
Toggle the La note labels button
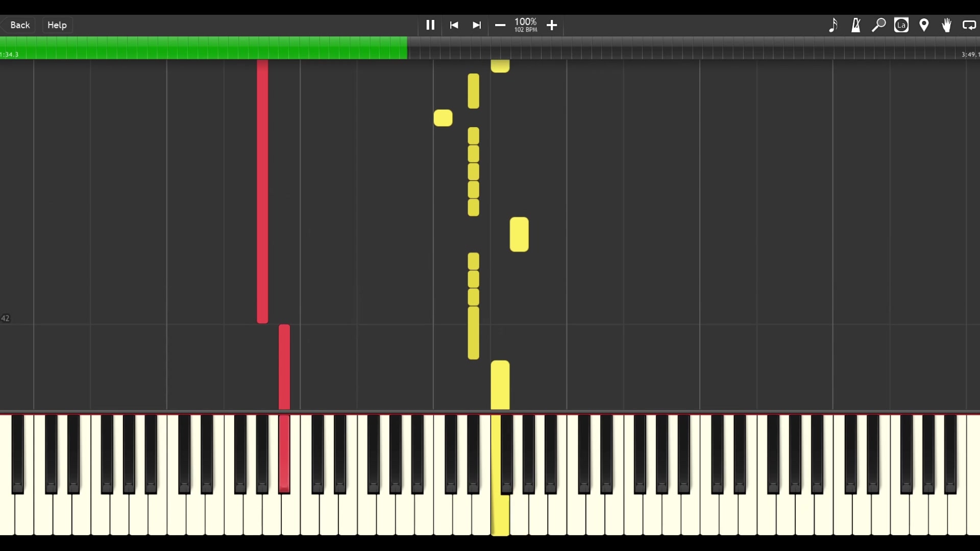[x=901, y=25]
